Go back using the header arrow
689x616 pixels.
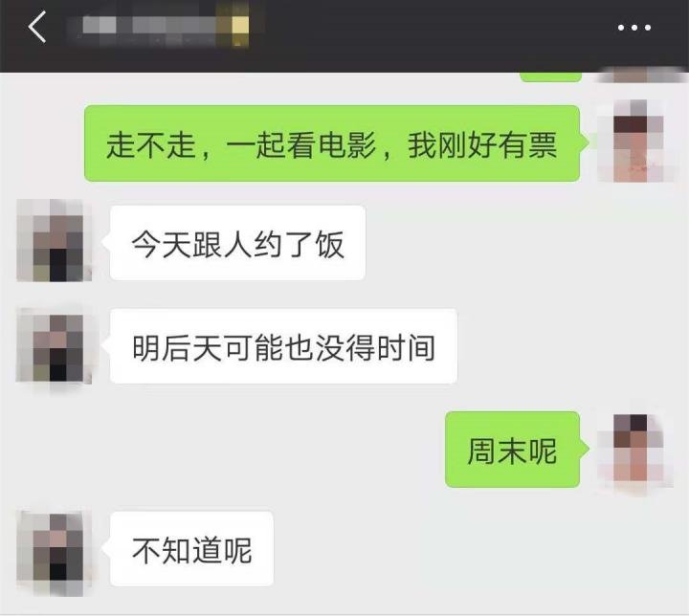click(x=37, y=27)
